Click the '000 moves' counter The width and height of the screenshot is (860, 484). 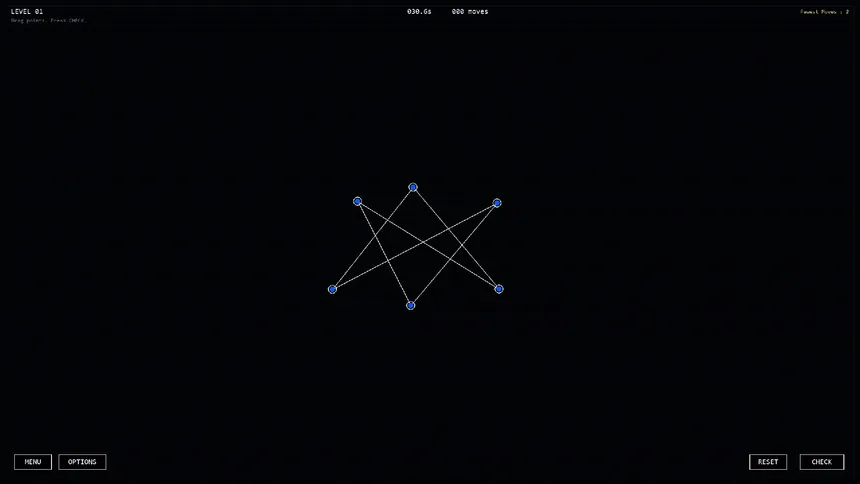click(470, 12)
